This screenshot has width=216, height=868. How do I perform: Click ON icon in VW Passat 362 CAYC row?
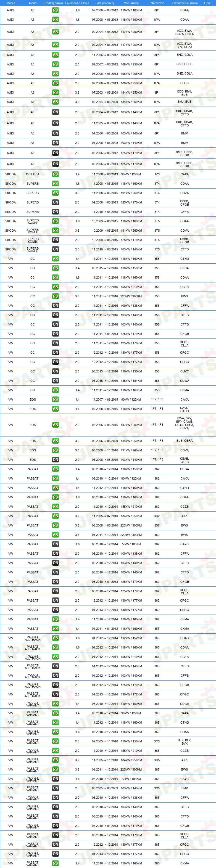55,544
